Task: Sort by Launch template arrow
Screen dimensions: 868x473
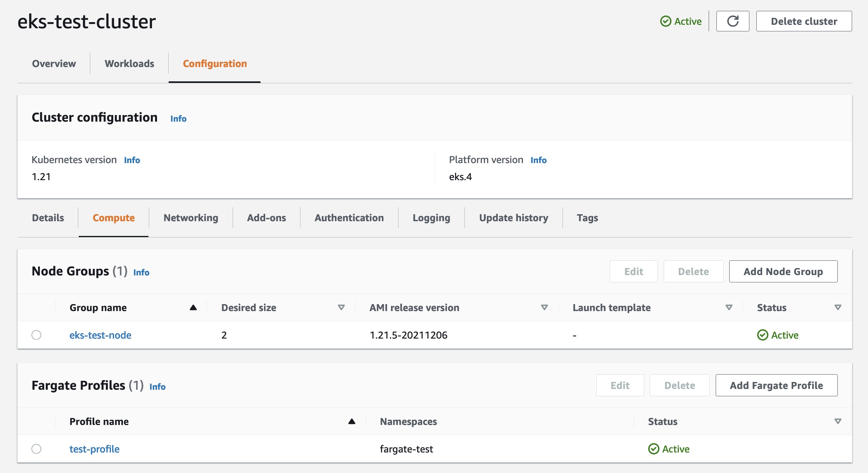Action: [729, 308]
